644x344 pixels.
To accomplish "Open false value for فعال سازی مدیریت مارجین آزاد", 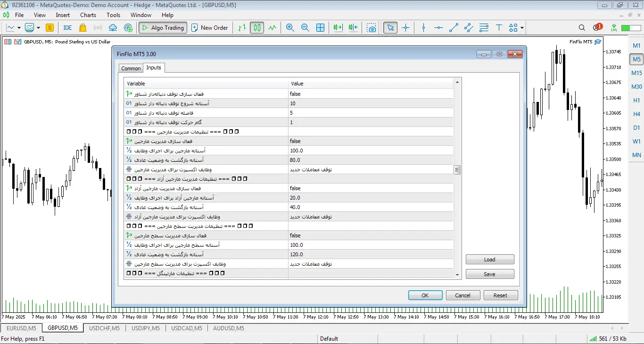I will pos(371,188).
